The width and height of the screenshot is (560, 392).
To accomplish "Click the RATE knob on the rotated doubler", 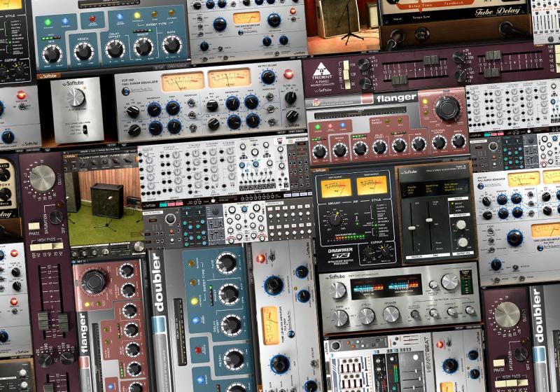I will tap(226, 262).
